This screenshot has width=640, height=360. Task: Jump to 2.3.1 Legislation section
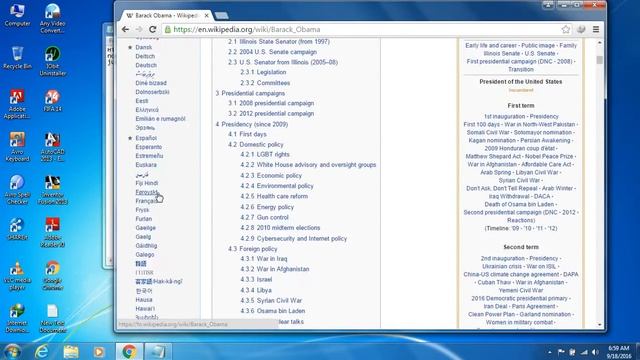(x=263, y=72)
